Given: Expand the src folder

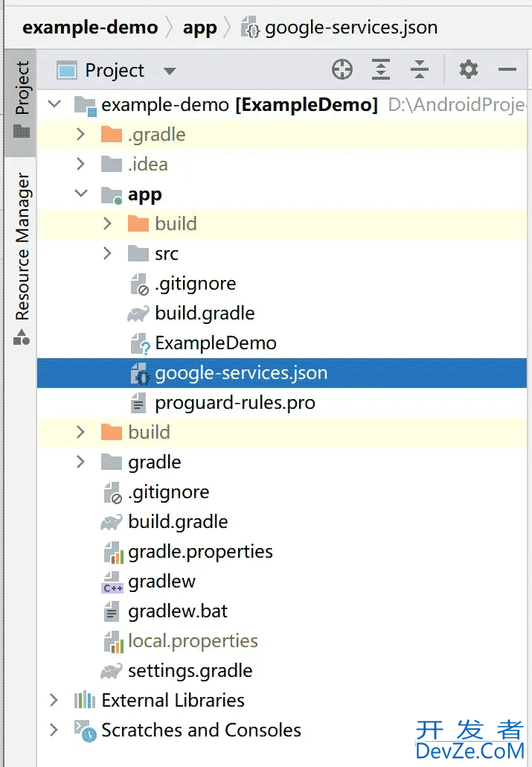Looking at the screenshot, I should 108,253.
